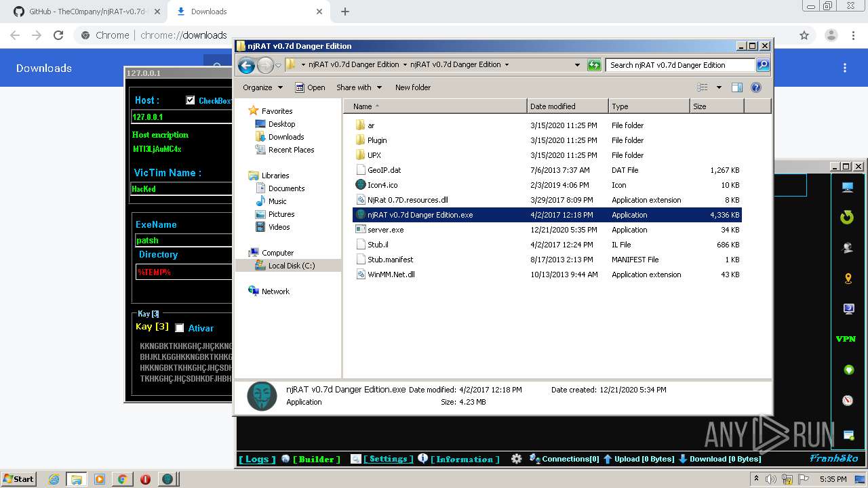
Task: Click the green gem icon in njRAT sidebar
Action: [848, 370]
